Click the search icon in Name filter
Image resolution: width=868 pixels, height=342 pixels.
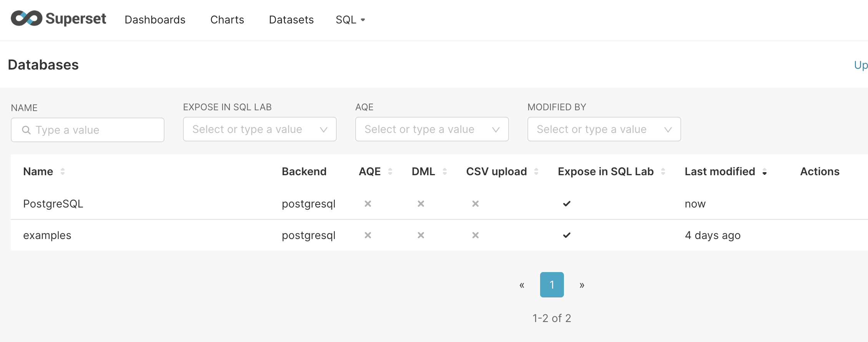coord(26,129)
